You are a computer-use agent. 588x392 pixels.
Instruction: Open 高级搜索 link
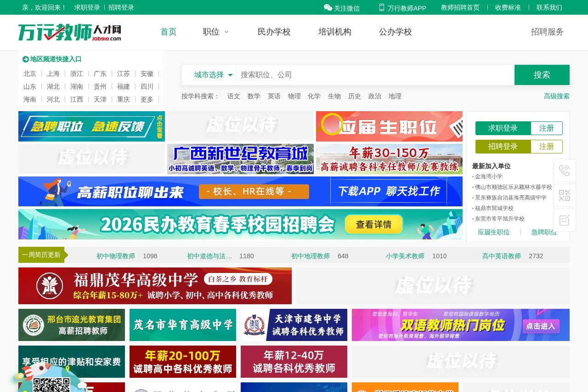(x=557, y=96)
